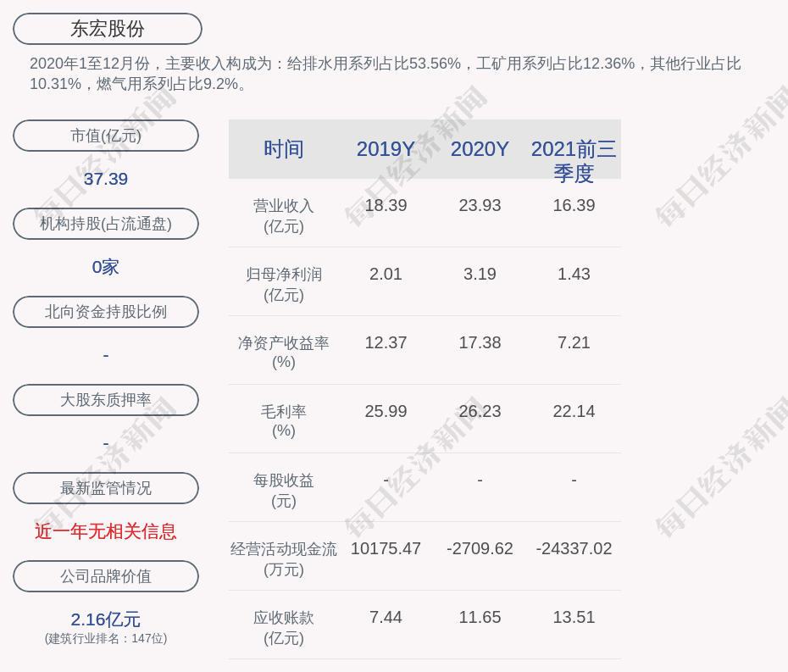Click the 东宏股份 company name button

(x=108, y=29)
